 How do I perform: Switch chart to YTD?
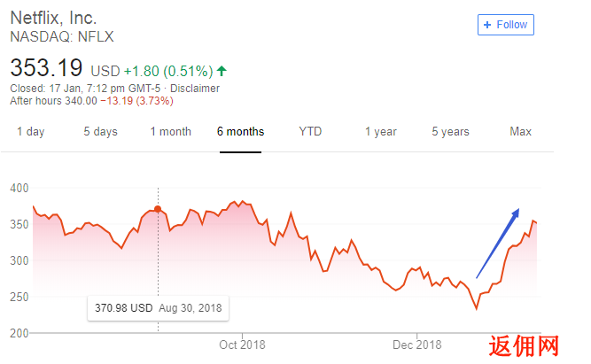(310, 131)
